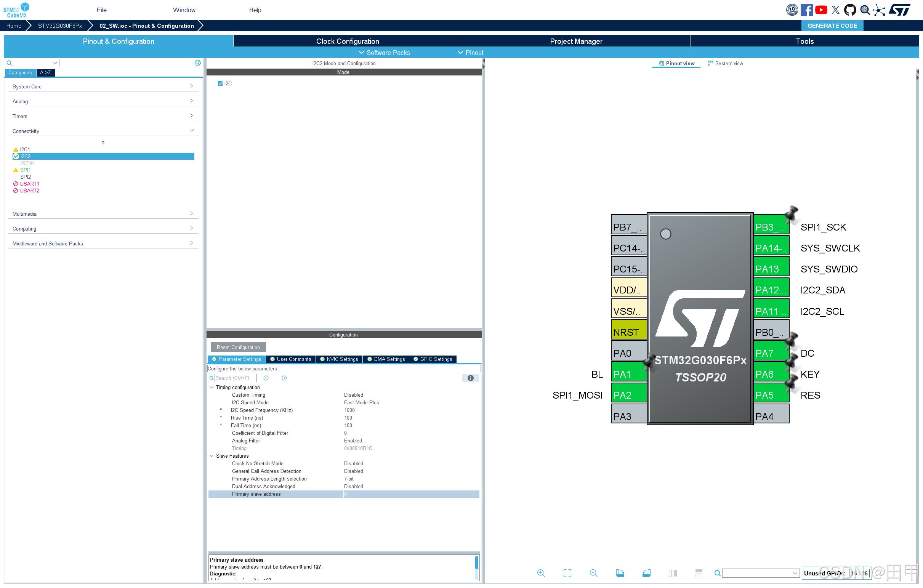Open the GPIO Settings tab
Viewport: 923px width, 588px height.
point(433,359)
